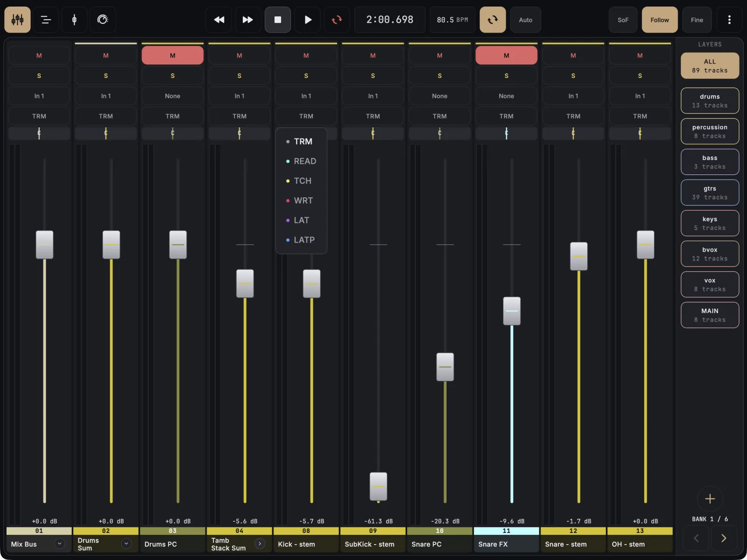This screenshot has width=747, height=560.
Task: Choose LATP automation mode in popup
Action: click(x=301, y=240)
